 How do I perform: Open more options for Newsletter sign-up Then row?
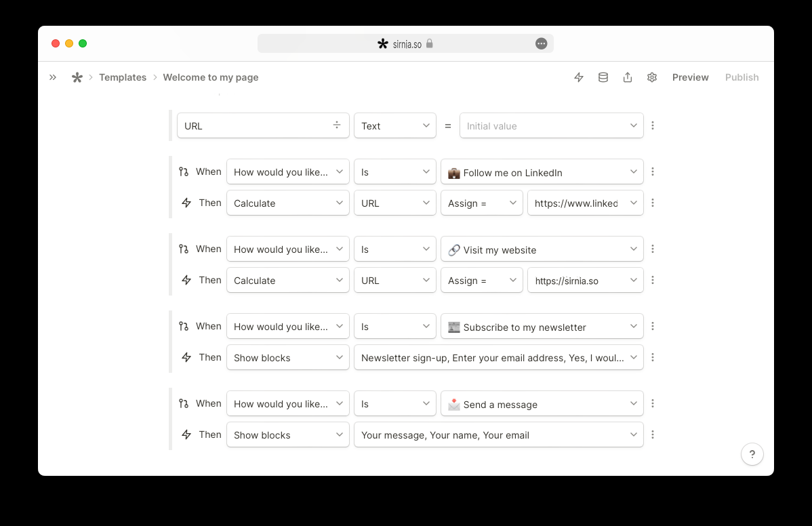(x=653, y=357)
